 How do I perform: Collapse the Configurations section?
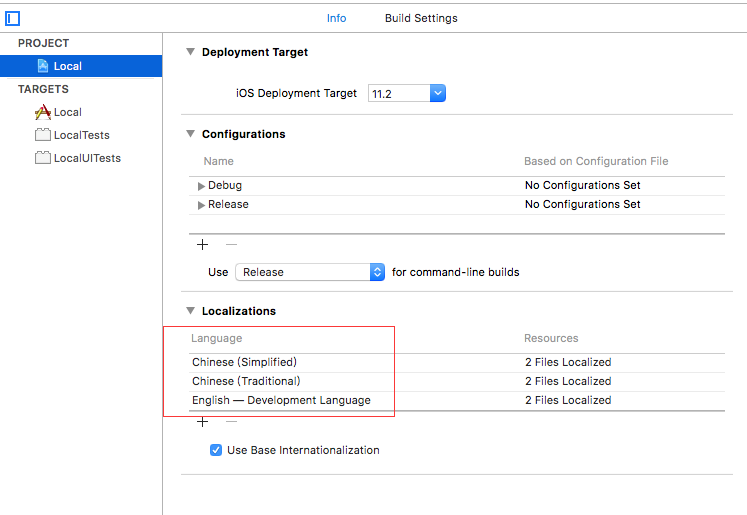click(x=191, y=134)
